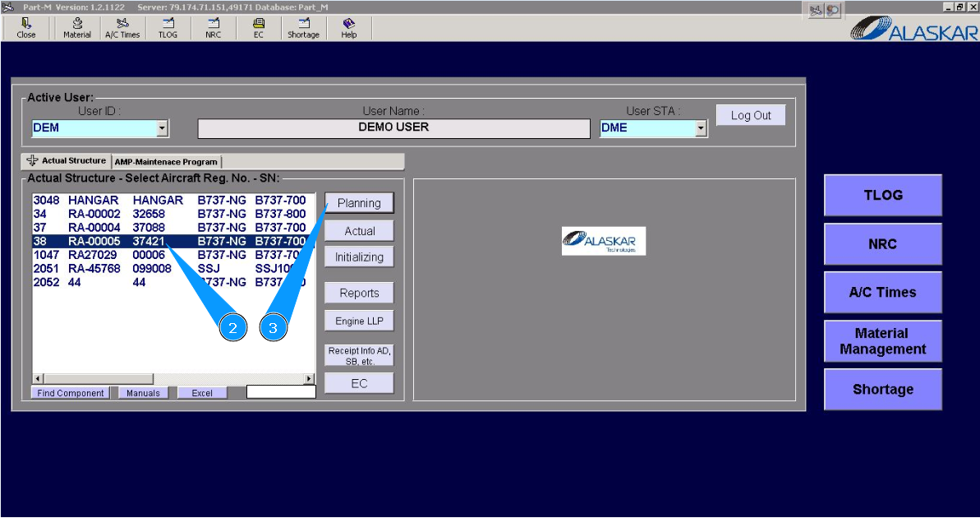This screenshot has width=980, height=518.
Task: Click the Find Component button
Action: [x=71, y=393]
